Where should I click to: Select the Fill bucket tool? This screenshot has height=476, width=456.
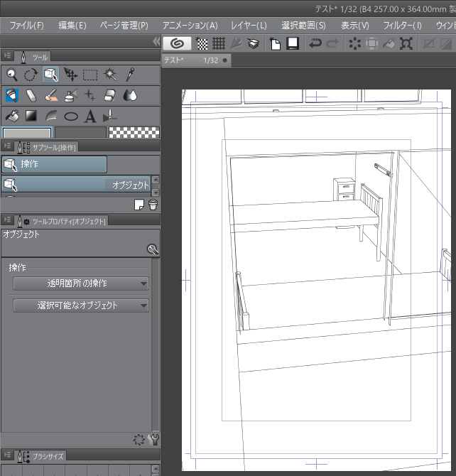[11, 117]
